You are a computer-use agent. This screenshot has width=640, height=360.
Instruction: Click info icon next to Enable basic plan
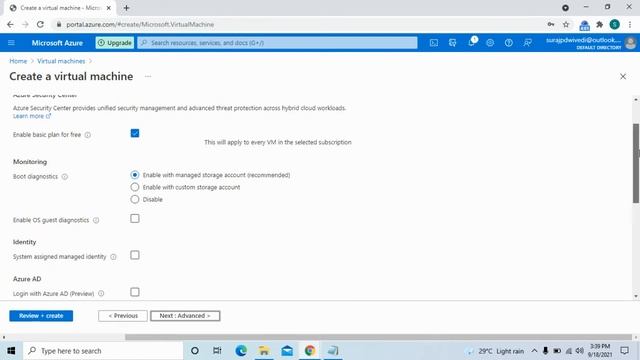tap(88, 135)
